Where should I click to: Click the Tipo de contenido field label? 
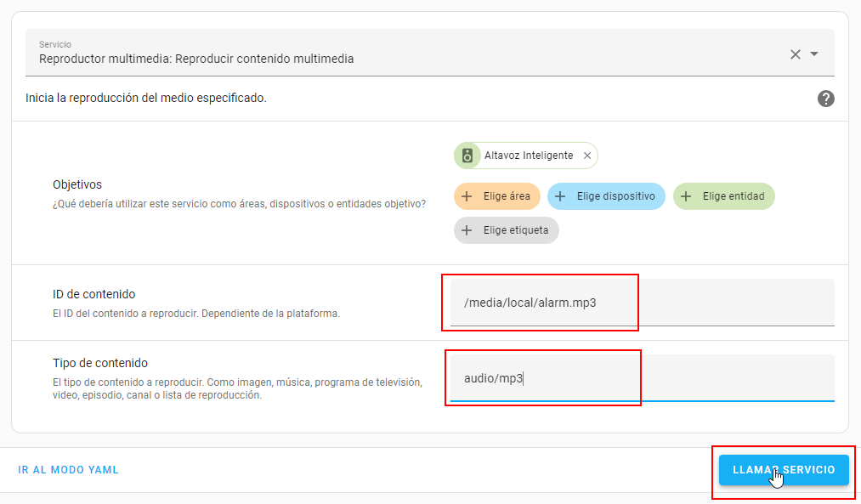point(100,363)
